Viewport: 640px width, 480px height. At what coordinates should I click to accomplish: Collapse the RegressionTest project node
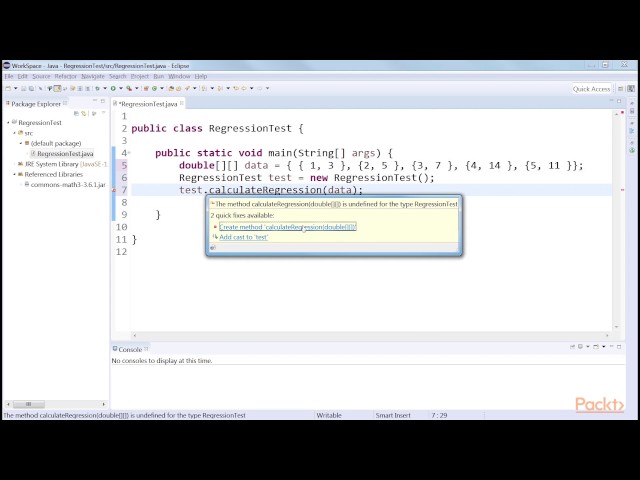8,122
